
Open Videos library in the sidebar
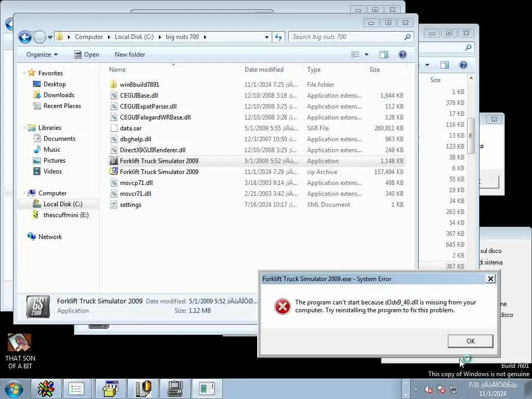pos(52,171)
